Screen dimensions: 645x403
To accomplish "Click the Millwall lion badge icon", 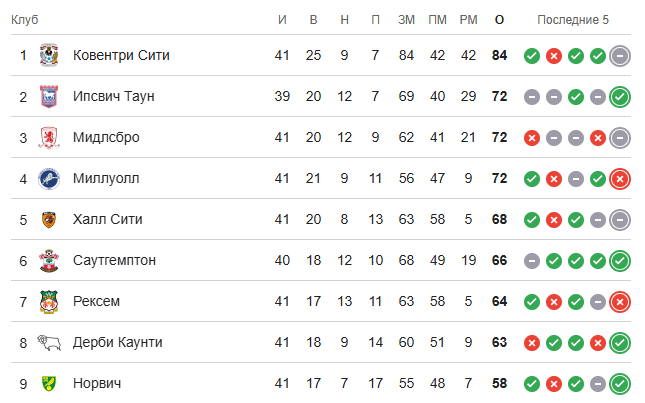I will pyautogui.click(x=49, y=178).
